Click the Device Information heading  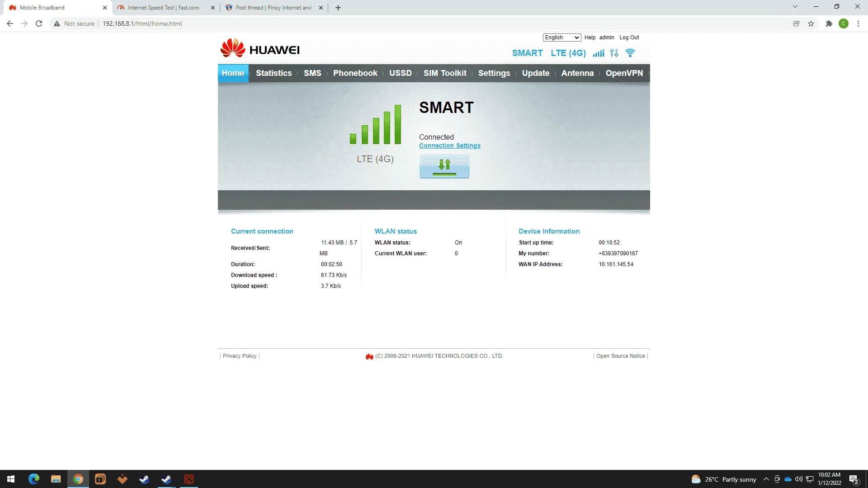(x=549, y=231)
